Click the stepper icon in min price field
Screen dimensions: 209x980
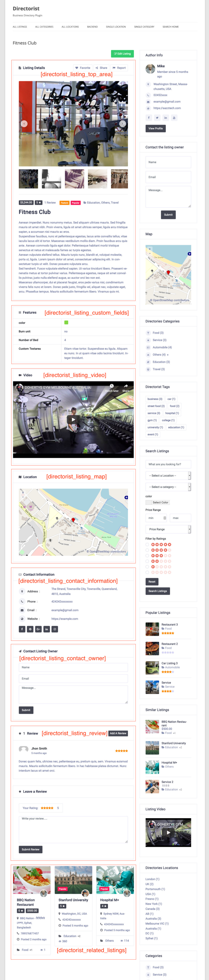165,518
